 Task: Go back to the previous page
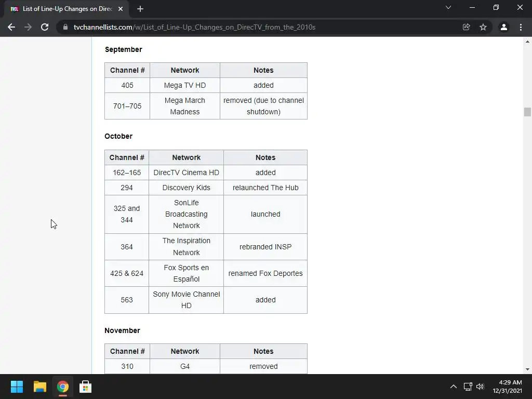(x=11, y=27)
